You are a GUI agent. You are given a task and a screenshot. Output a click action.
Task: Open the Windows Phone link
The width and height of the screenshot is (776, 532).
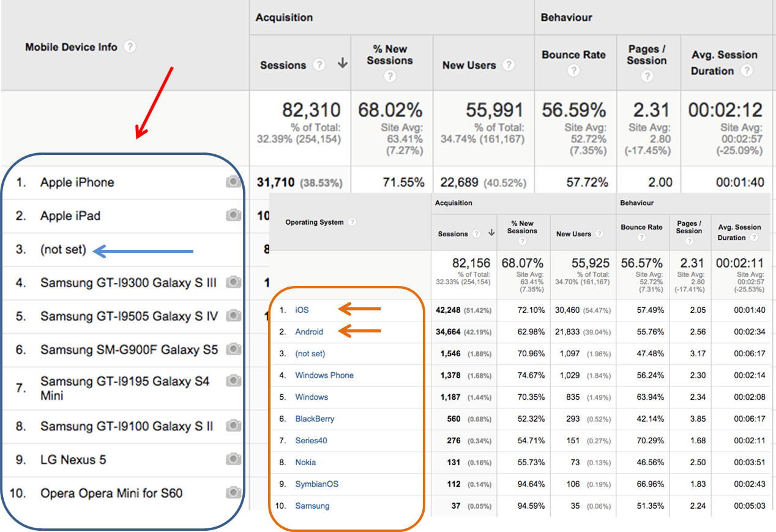324,375
